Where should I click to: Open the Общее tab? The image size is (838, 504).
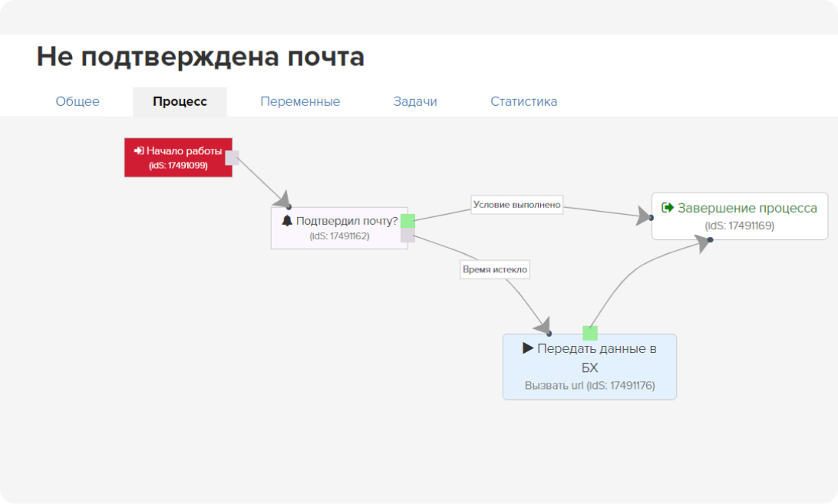[x=78, y=100]
